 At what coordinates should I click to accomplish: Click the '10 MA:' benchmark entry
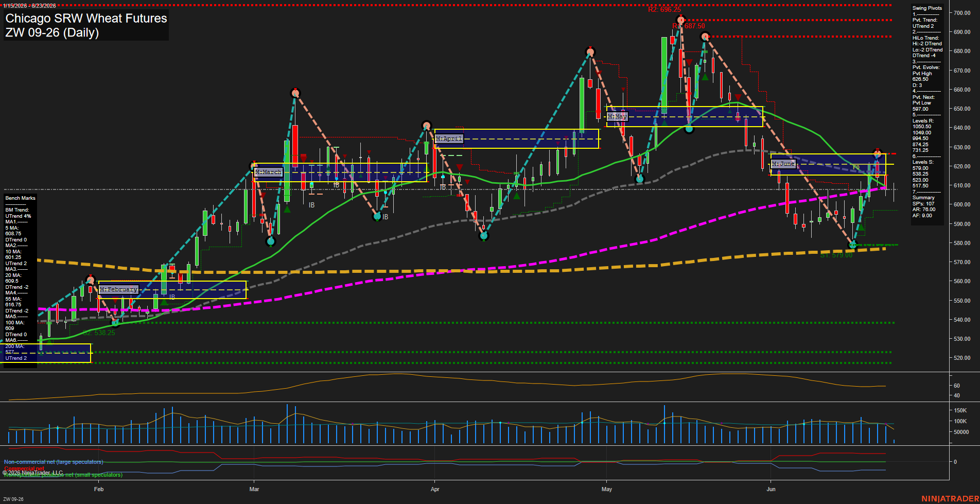[x=13, y=252]
